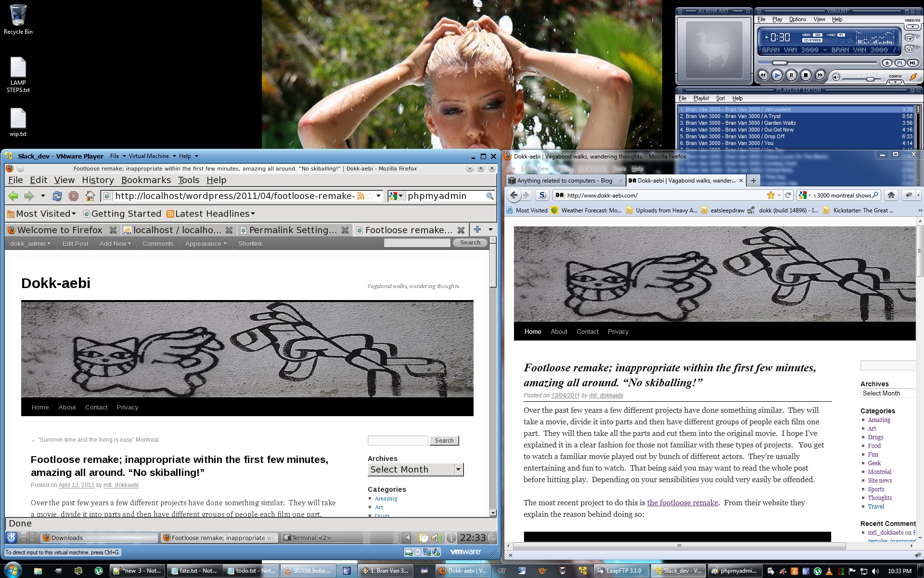Open the Winamp CONFIG dropdown
The width and height of the screenshot is (924, 578).
point(895,82)
